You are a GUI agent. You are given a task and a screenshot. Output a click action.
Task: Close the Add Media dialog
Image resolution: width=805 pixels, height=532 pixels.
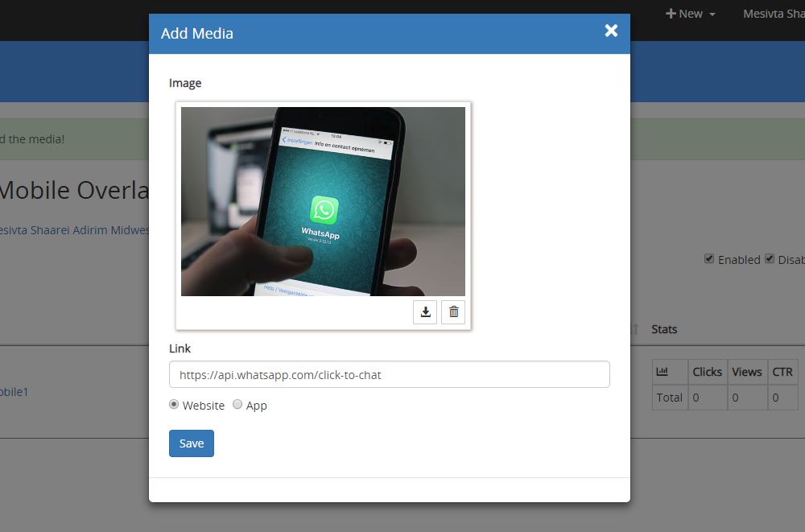[x=611, y=31]
